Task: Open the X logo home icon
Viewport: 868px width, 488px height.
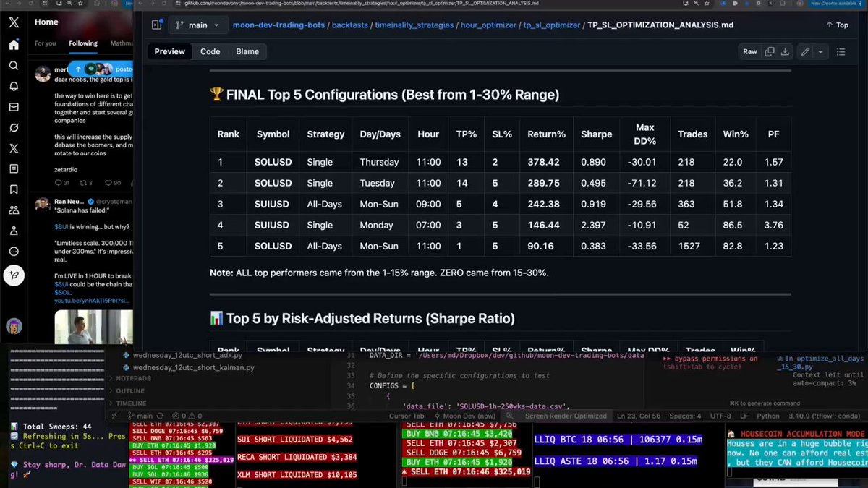Action: tap(14, 22)
